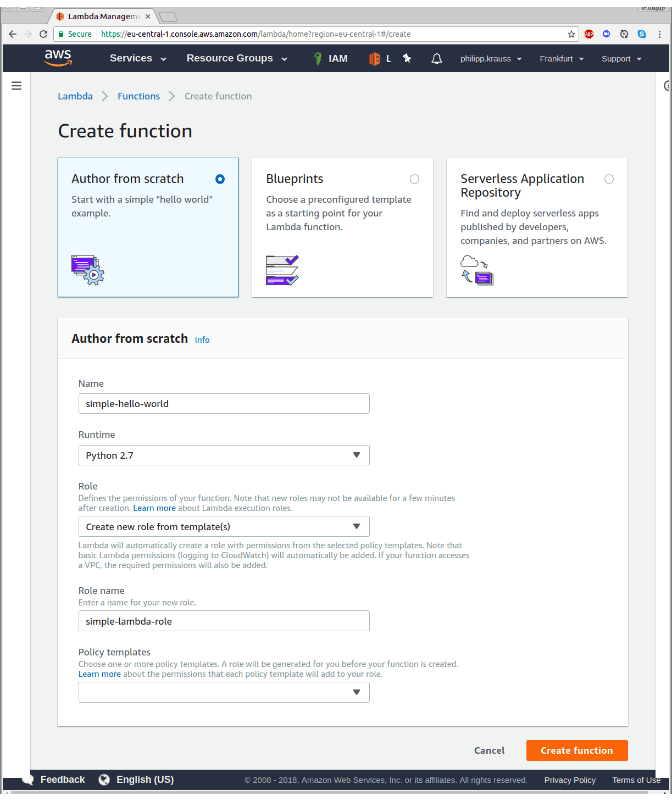Open the Resource Groups menu

coord(236,58)
